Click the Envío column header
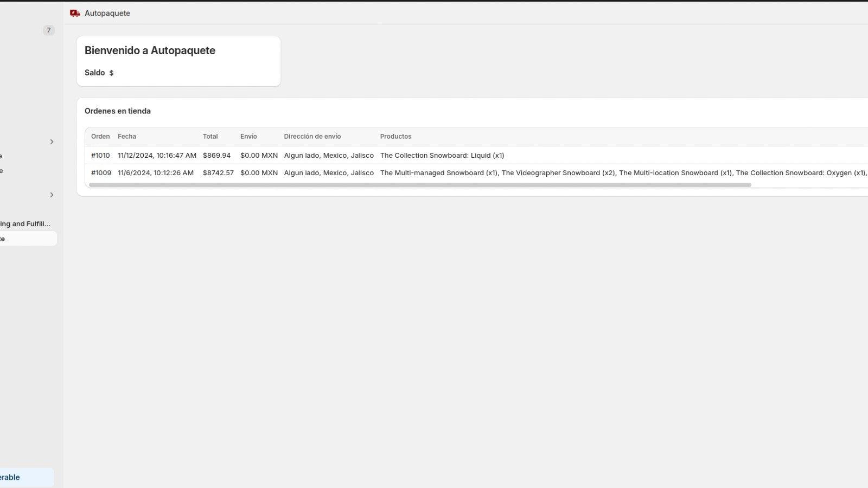The height and width of the screenshot is (488, 868). [x=248, y=137]
